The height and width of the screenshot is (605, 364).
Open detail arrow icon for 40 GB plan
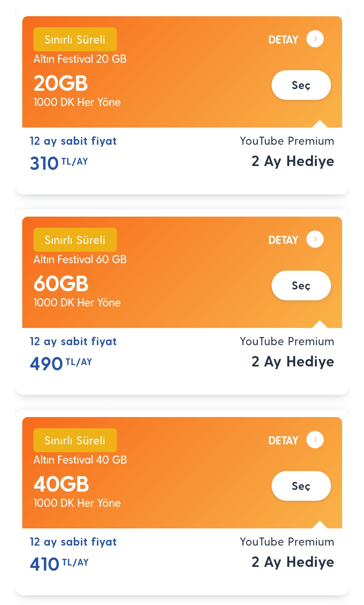[x=315, y=440]
